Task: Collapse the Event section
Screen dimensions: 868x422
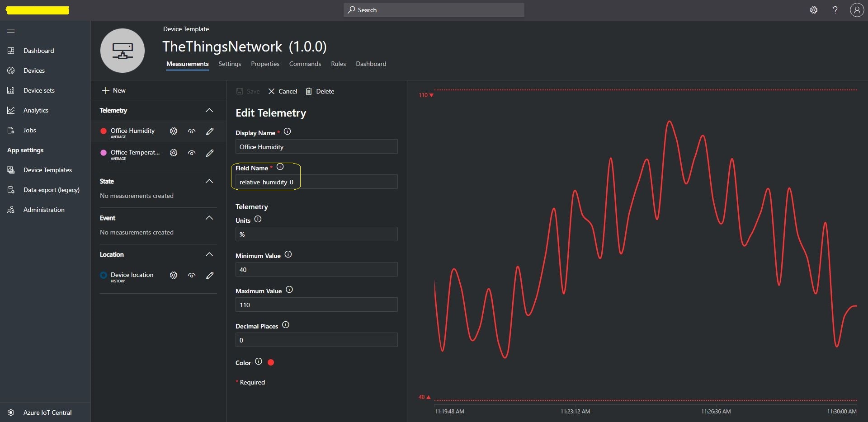Action: [209, 217]
